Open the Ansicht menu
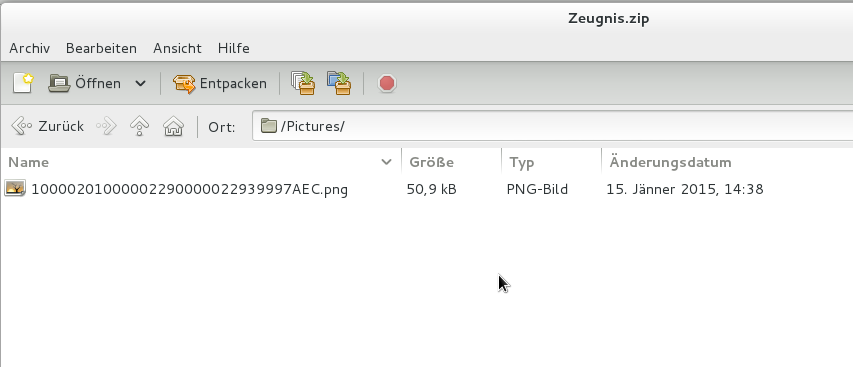Image resolution: width=853 pixels, height=367 pixels. click(x=177, y=48)
